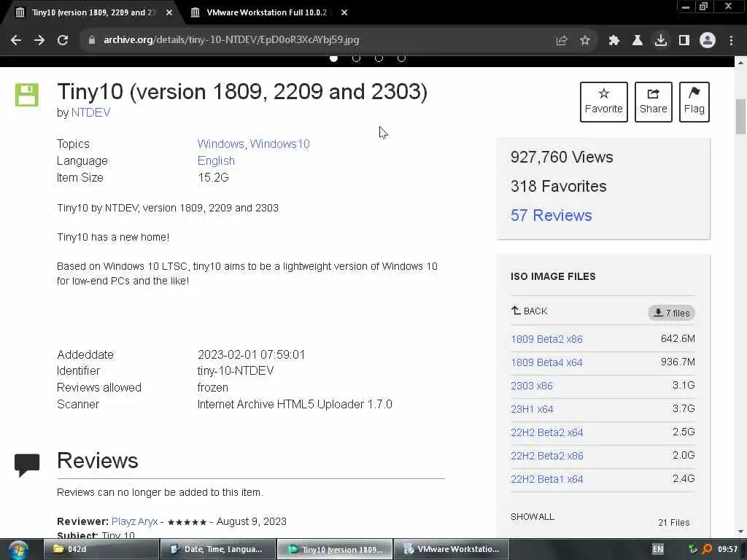Download 22H2 Beta1 x64 ISO
This screenshot has height=560, width=747.
(x=547, y=479)
